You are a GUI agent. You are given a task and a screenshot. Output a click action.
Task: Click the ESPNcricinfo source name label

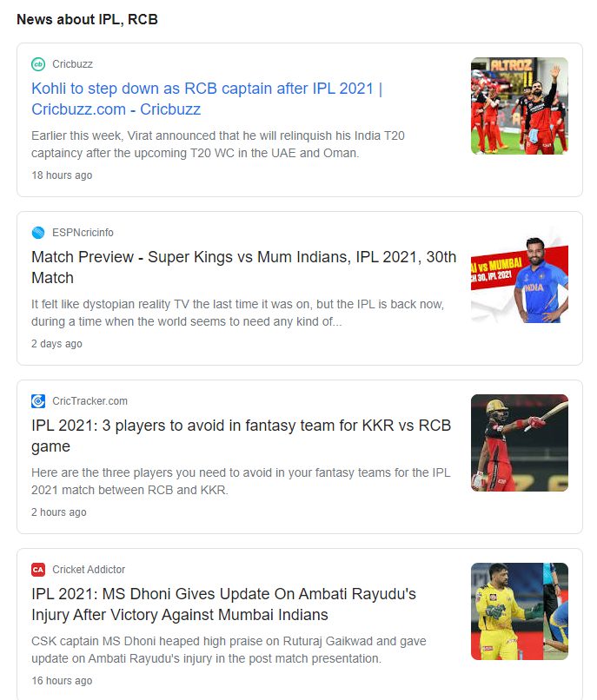(x=83, y=233)
